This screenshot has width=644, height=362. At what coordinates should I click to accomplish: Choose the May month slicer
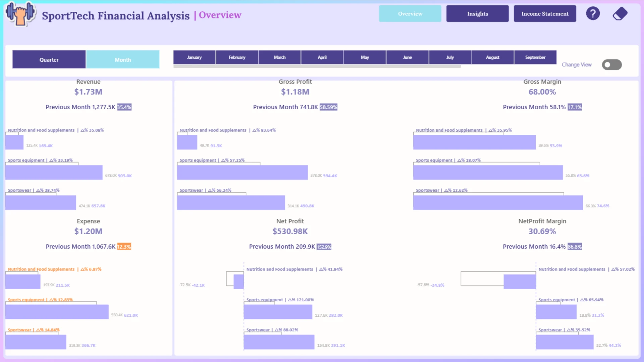365,57
